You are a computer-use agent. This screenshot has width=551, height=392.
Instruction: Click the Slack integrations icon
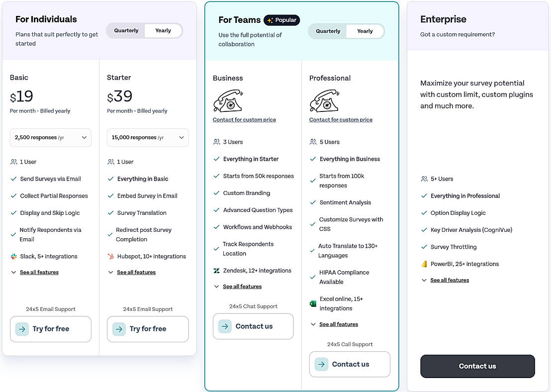pyautogui.click(x=13, y=257)
